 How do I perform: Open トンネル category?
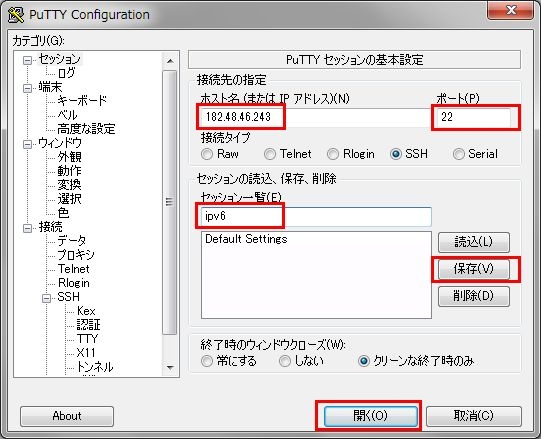[95, 367]
